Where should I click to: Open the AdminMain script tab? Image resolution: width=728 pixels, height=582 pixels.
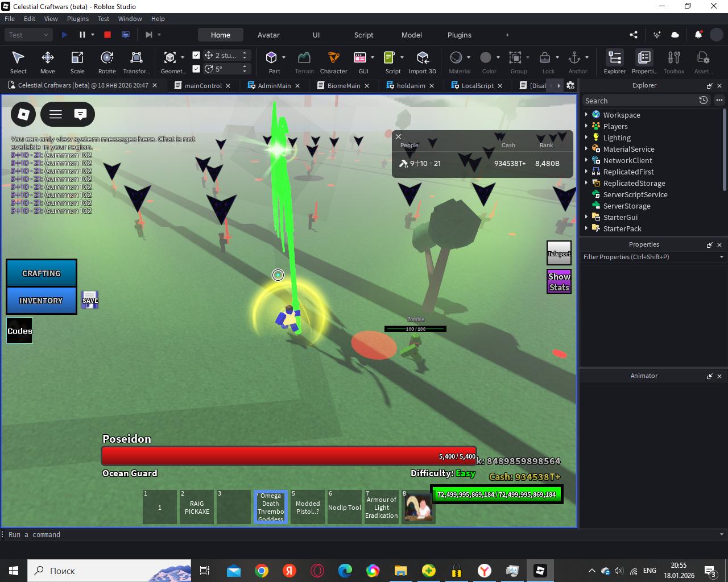coord(274,86)
